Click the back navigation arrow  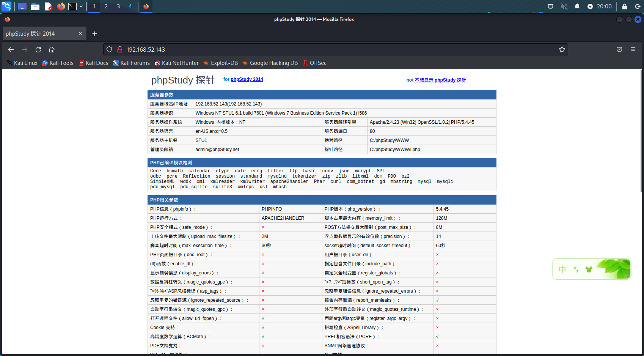11,50
